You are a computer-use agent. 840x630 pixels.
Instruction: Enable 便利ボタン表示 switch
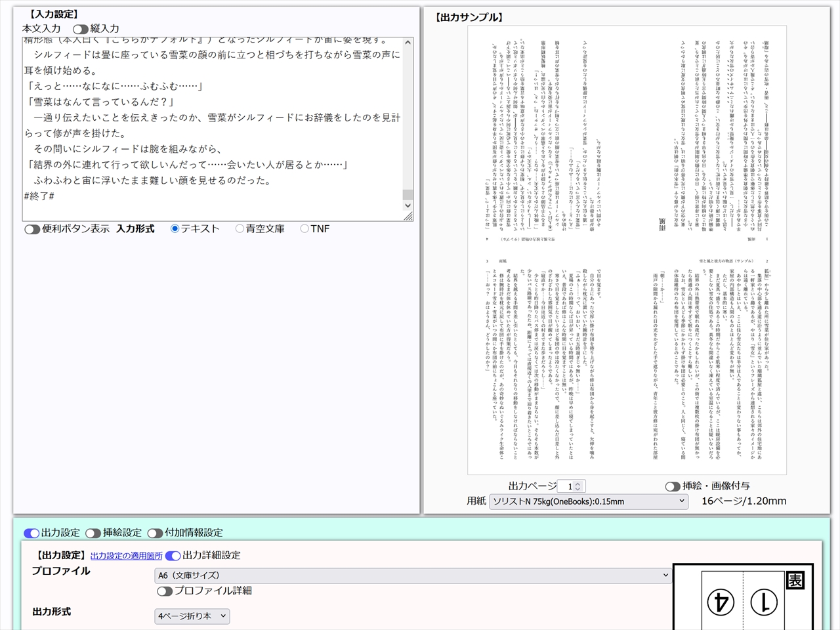click(32, 229)
